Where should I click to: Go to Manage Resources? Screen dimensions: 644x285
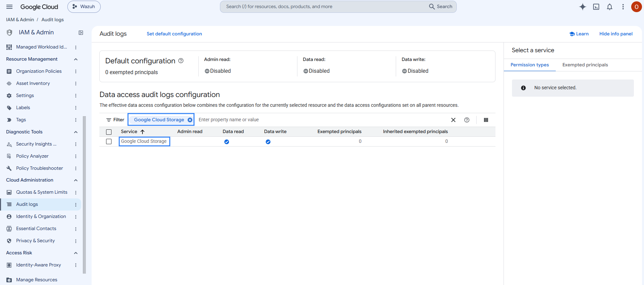(x=36, y=280)
